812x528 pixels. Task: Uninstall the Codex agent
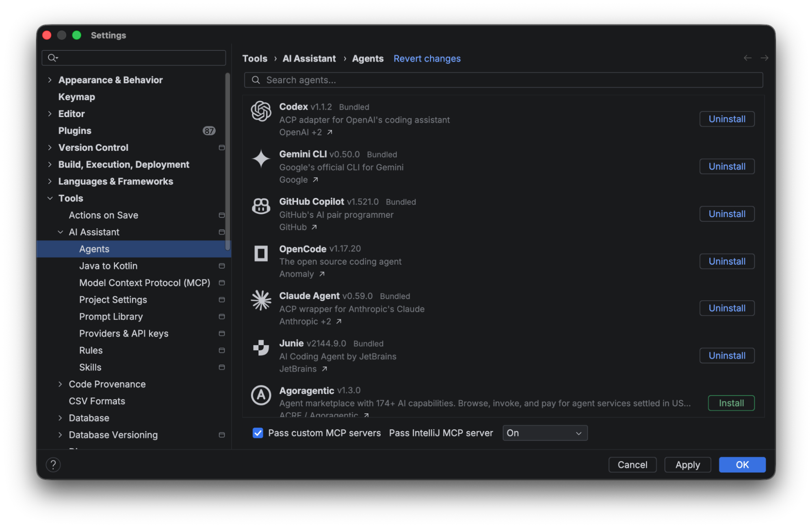pos(727,119)
